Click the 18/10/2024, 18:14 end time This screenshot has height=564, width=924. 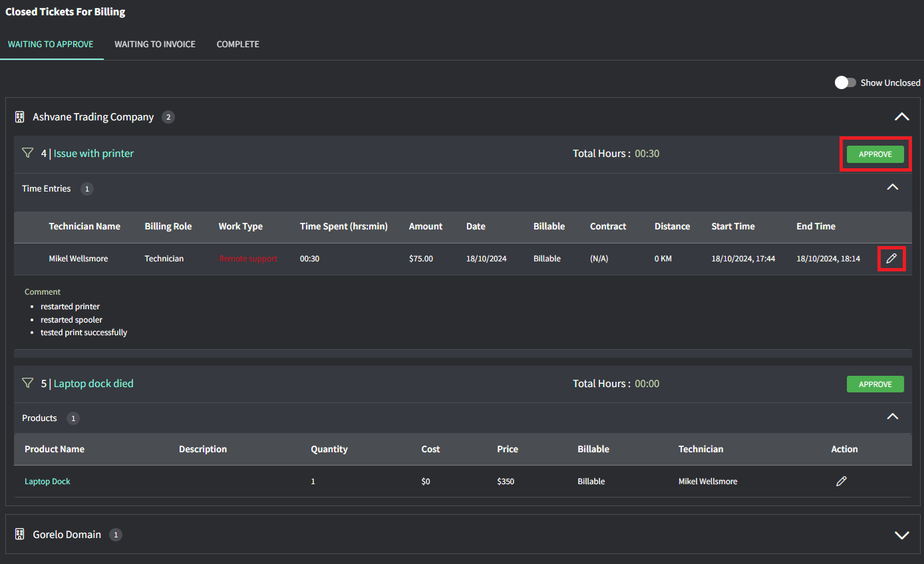pyautogui.click(x=828, y=259)
